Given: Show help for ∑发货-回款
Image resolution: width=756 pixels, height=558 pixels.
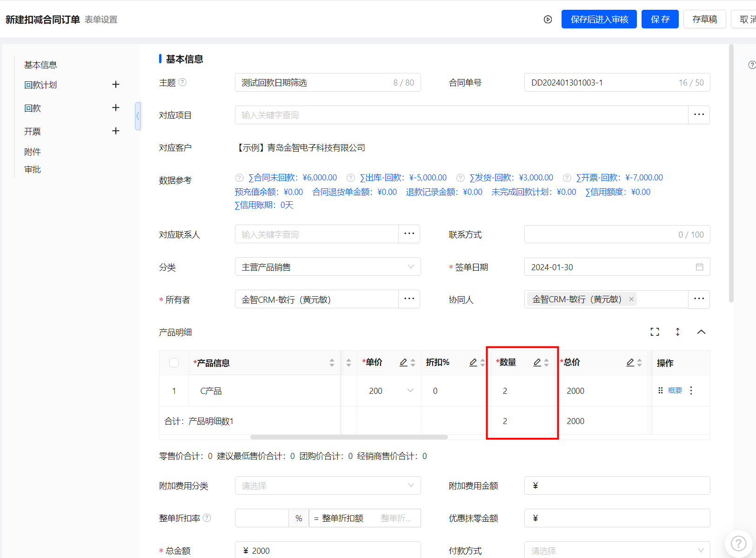Looking at the screenshot, I should (460, 178).
